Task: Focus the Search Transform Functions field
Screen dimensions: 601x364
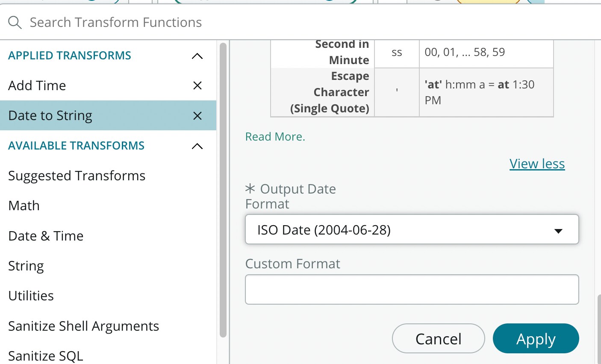Action: pos(299,22)
